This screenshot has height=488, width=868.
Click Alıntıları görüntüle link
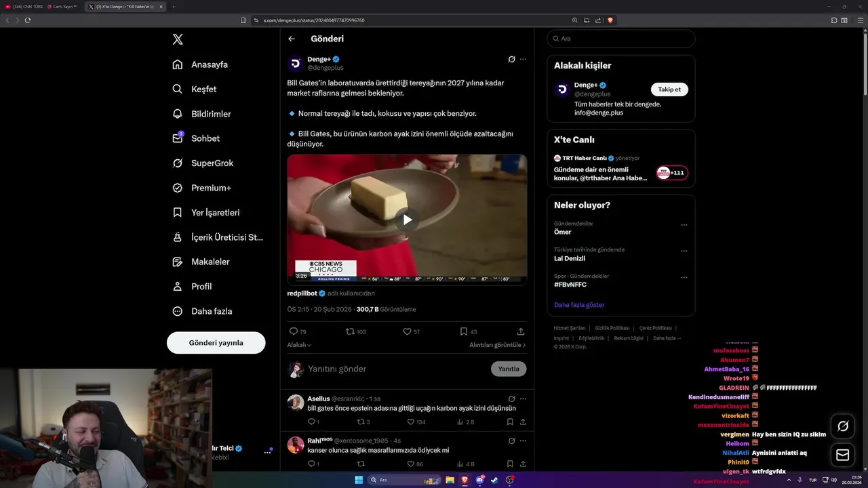(x=497, y=345)
